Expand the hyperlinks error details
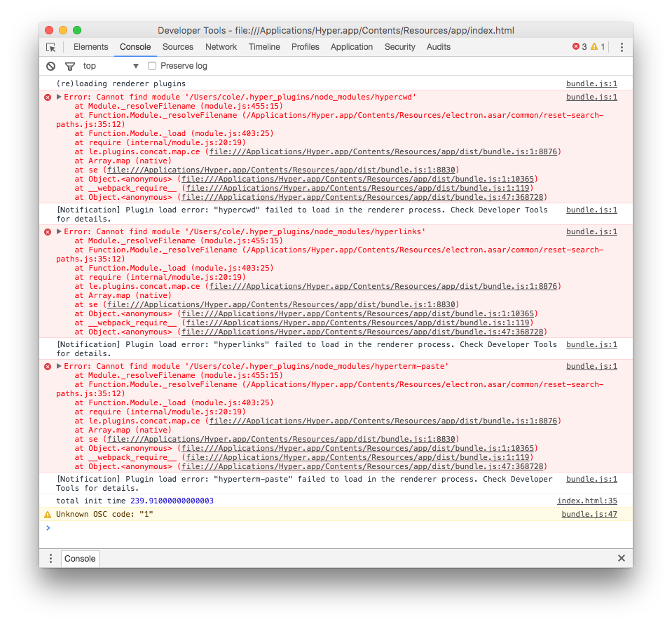The image size is (672, 624). click(57, 231)
